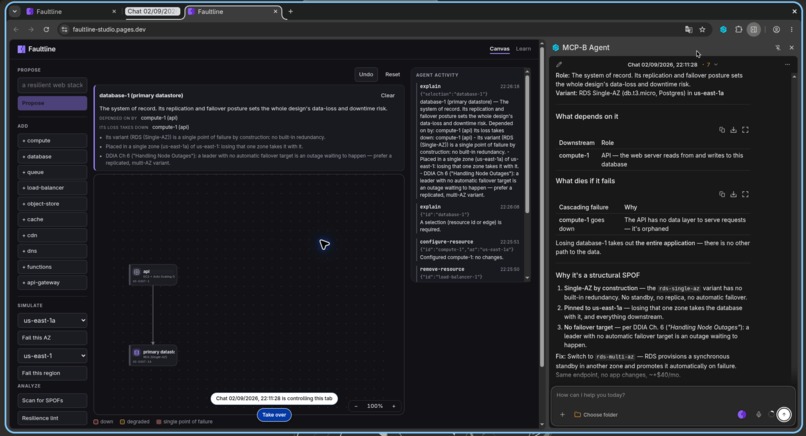Add a dns resource
The image size is (806, 436).
(52, 251)
